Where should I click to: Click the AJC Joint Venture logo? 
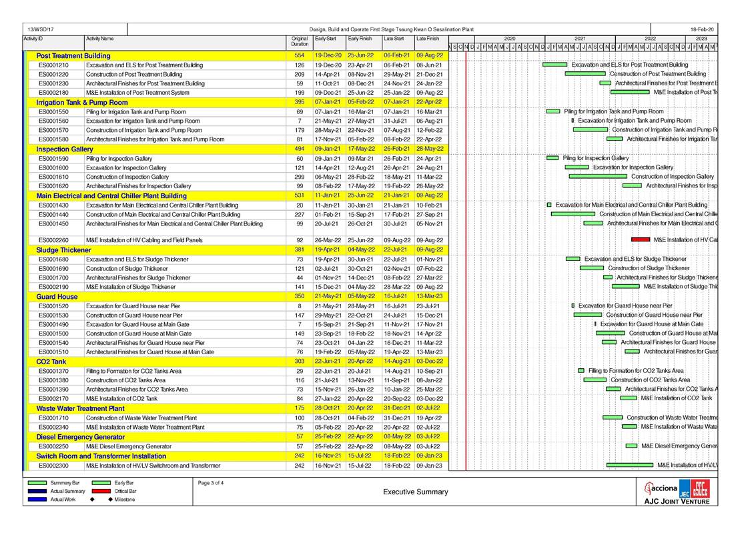[676, 492]
